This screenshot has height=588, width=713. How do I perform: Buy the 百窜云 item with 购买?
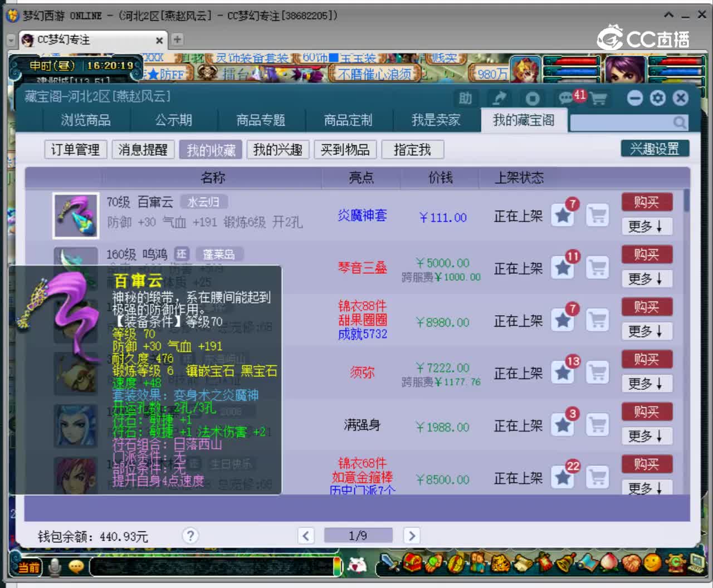tap(646, 202)
